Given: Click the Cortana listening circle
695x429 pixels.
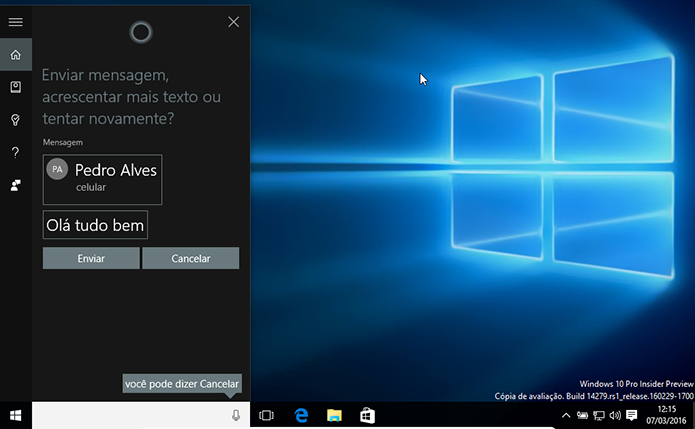Looking at the screenshot, I should click(141, 32).
